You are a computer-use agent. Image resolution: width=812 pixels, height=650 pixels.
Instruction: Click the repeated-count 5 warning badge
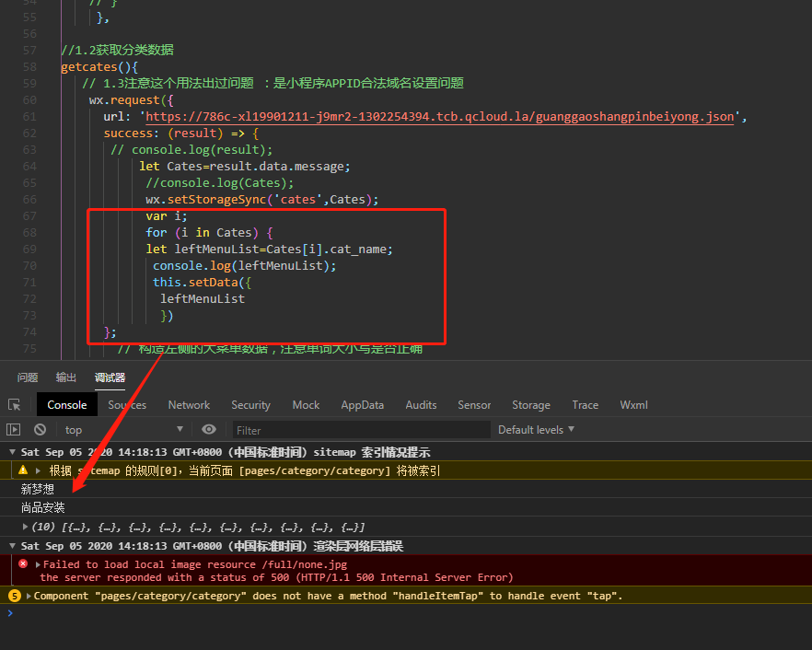15,596
